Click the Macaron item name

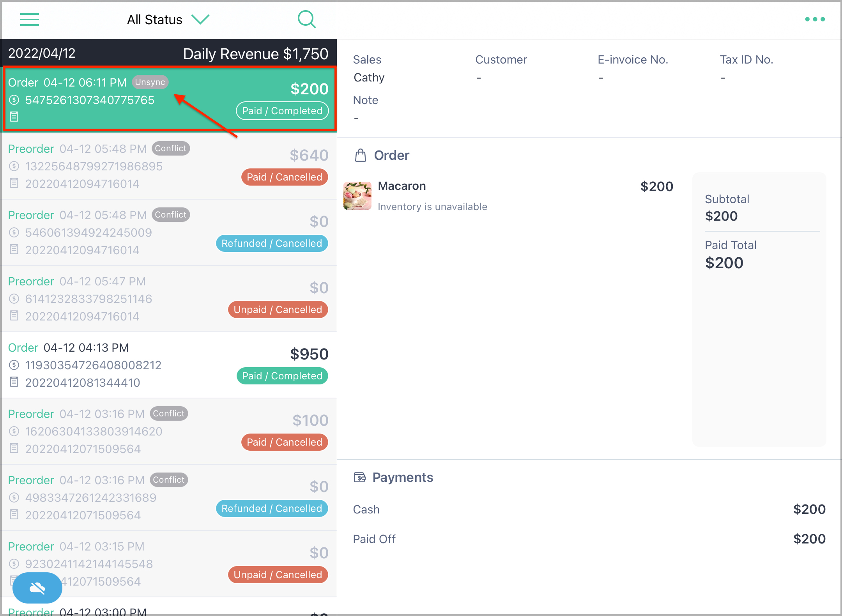(402, 186)
